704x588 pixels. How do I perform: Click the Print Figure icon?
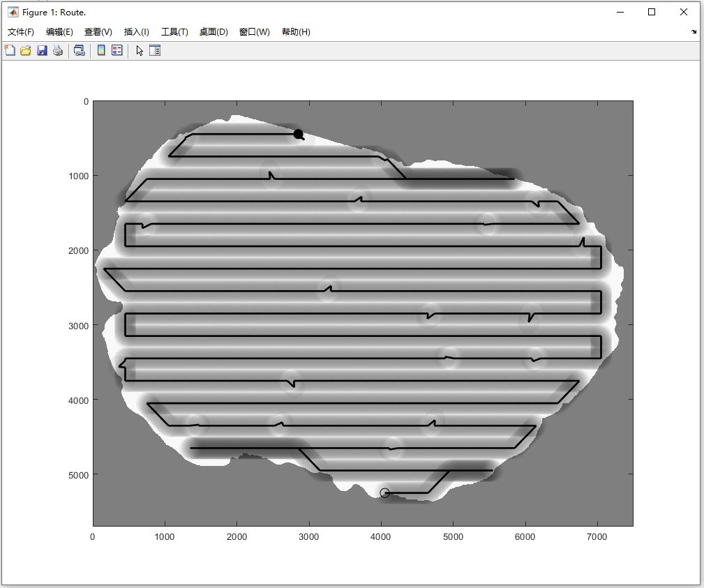[58, 50]
